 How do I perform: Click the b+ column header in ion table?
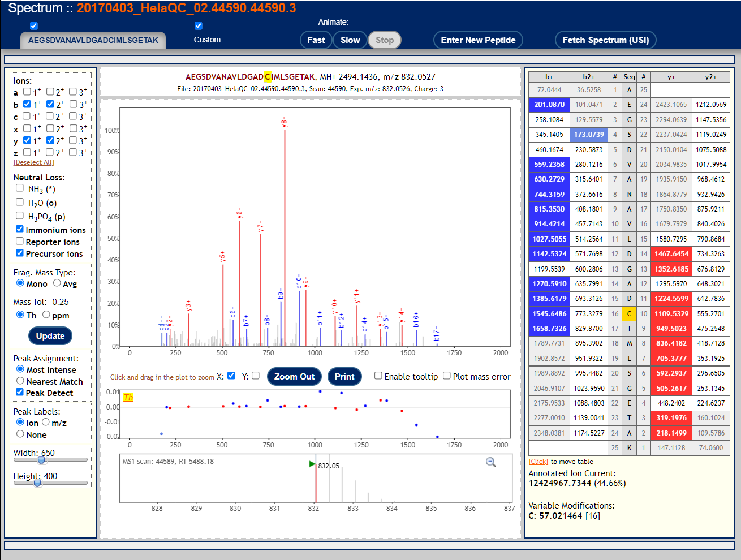(x=549, y=77)
